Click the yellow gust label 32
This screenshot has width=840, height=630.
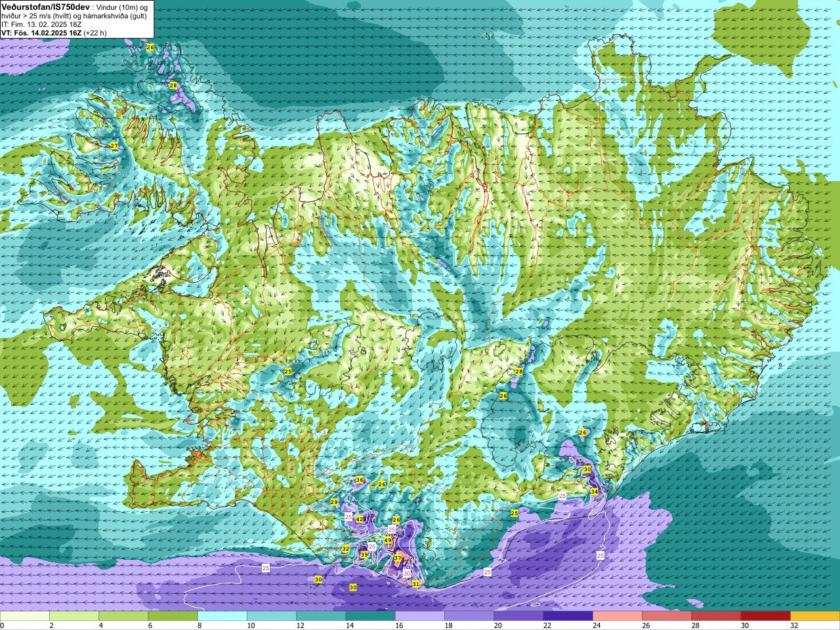click(346, 549)
